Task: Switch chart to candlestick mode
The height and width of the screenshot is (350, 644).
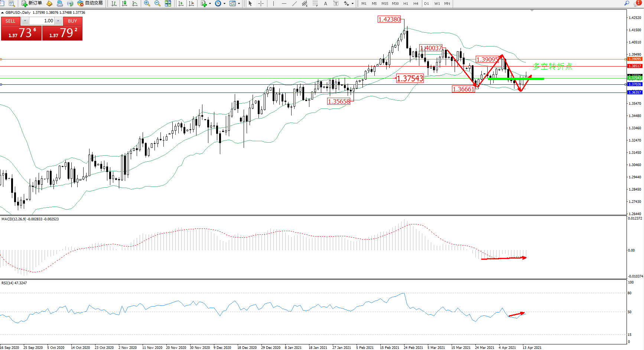Action: pyautogui.click(x=124, y=3)
